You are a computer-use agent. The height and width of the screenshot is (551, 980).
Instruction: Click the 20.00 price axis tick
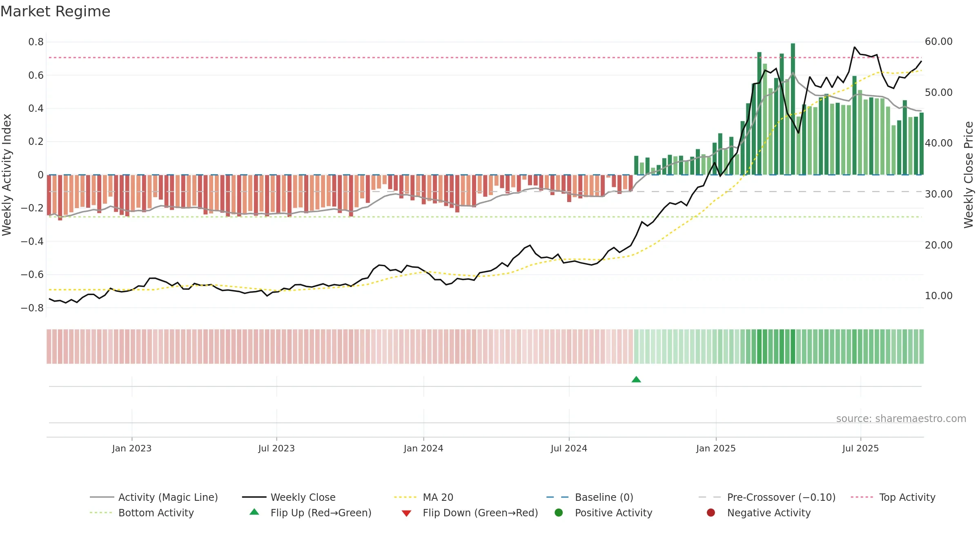point(939,245)
